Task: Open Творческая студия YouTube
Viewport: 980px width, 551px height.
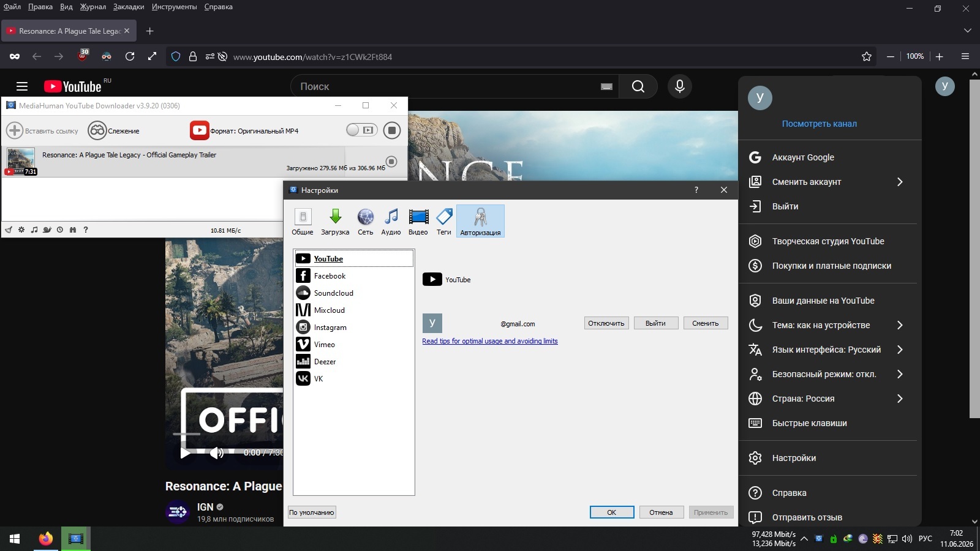Action: 827,241
